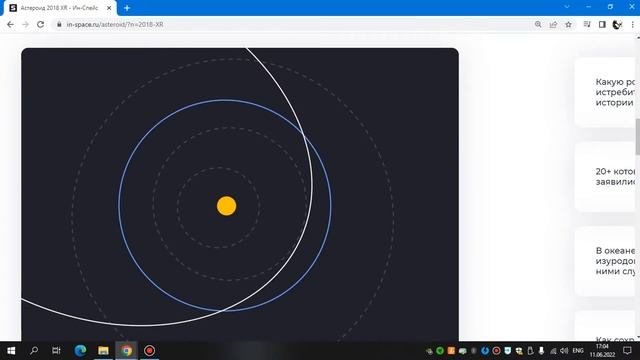
Task: Open the green round tray icon
Action: 440,351
